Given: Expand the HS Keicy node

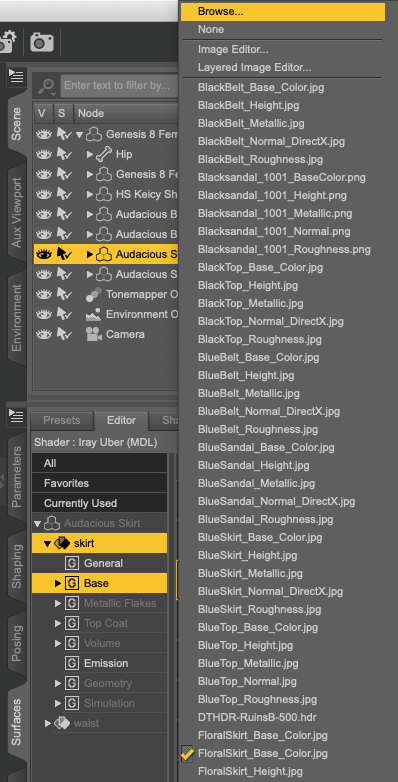Looking at the screenshot, I should tap(90, 194).
